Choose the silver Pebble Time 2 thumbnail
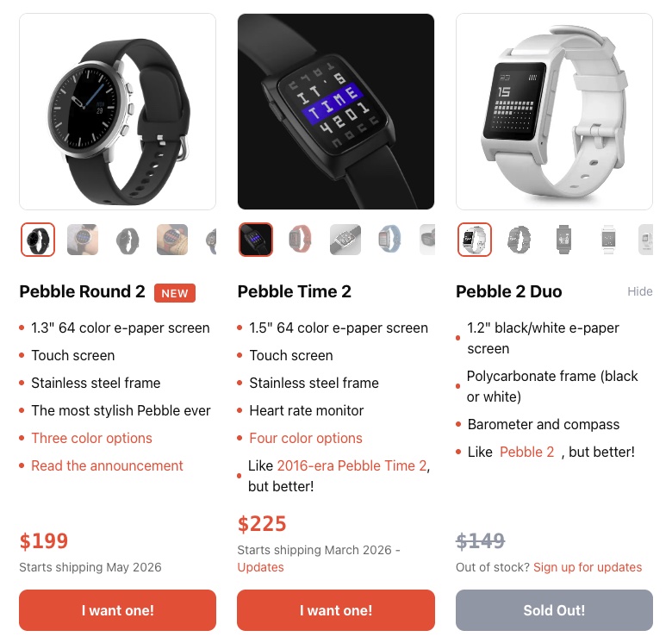The width and height of the screenshot is (672, 643). click(x=345, y=240)
